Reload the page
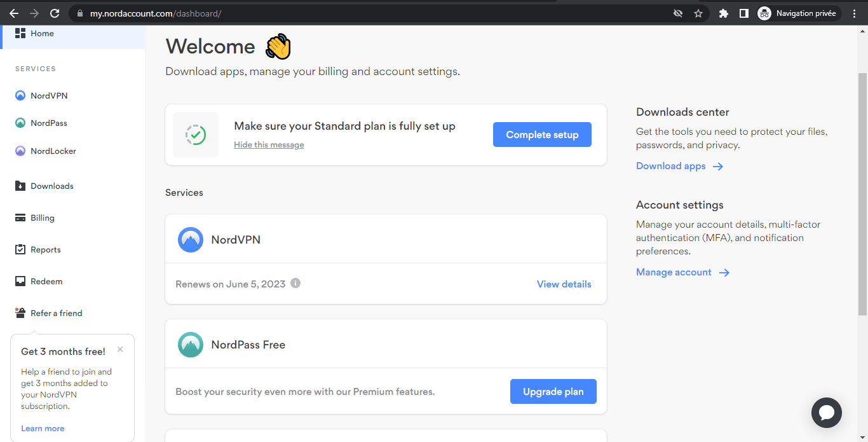The height and width of the screenshot is (442, 868). pyautogui.click(x=55, y=13)
